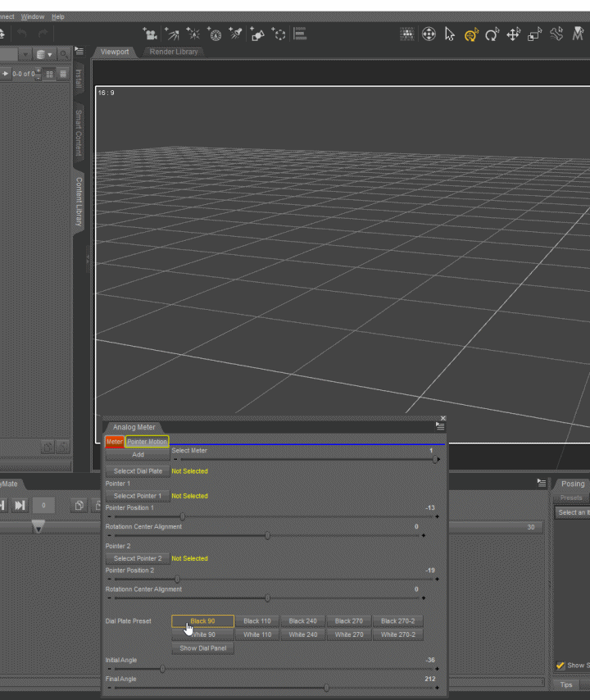Select the Rotate tool
Viewport: 590px width, 700px height.
492,34
